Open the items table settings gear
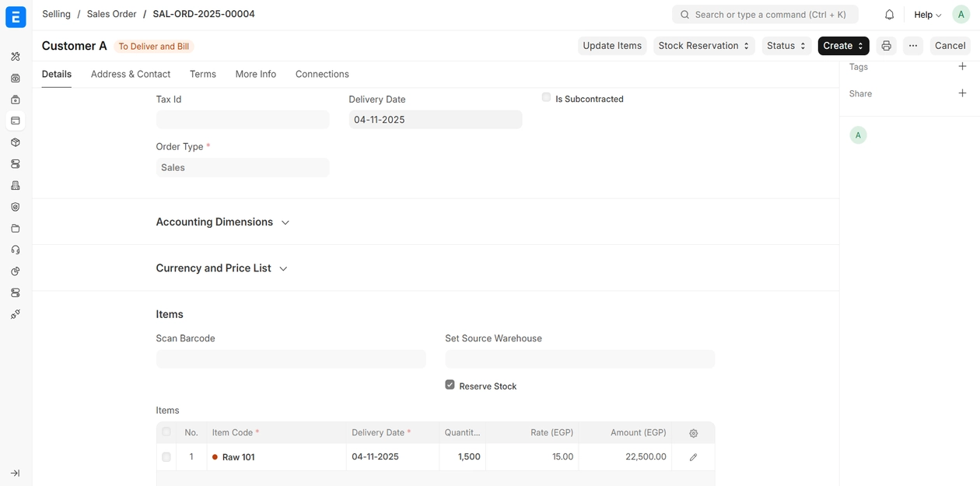The height and width of the screenshot is (486, 980). pyautogui.click(x=693, y=433)
